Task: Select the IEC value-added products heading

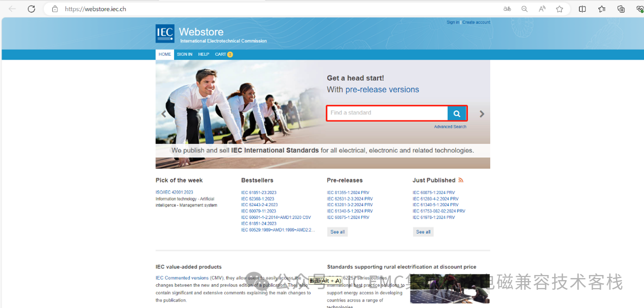Action: [x=189, y=267]
